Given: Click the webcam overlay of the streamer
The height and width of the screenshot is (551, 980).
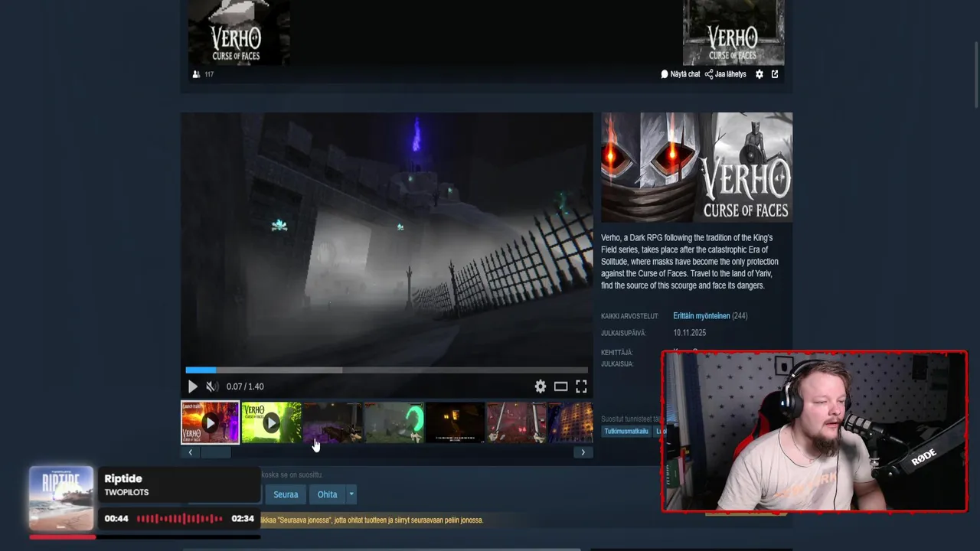Looking at the screenshot, I should pos(815,432).
